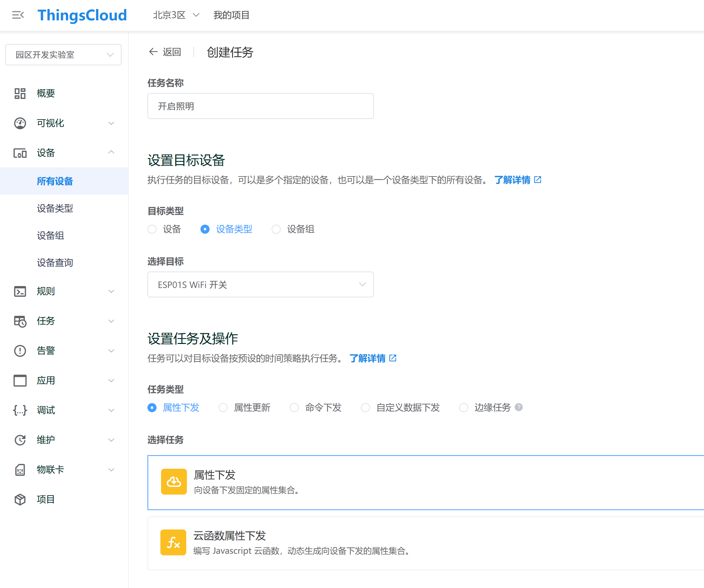
Task: Open the 园区开发实验室 project selector
Action: point(63,55)
